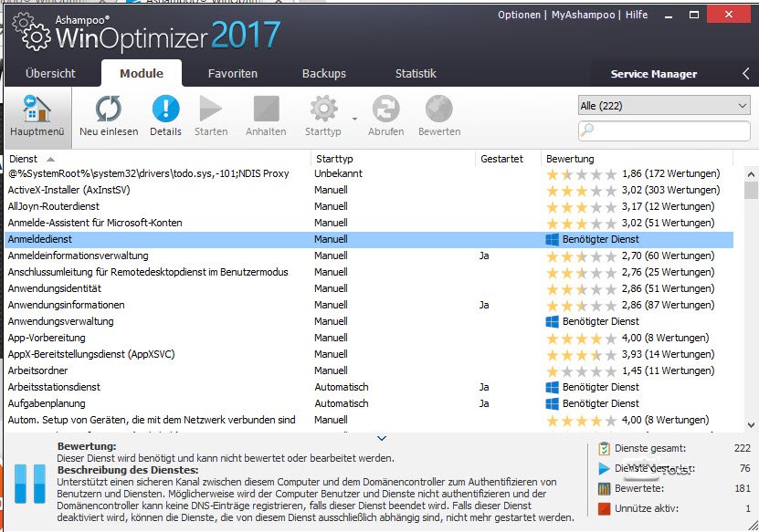
Task: Open the Backups tab
Action: point(324,74)
